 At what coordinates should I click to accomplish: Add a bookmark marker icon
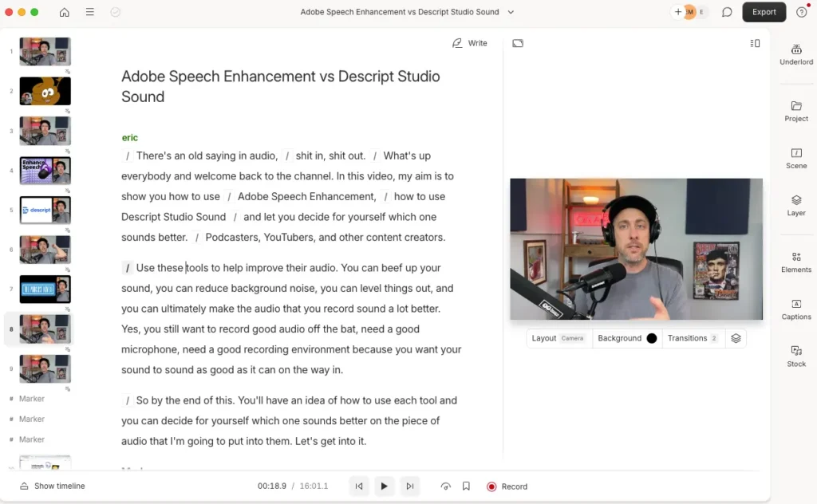pos(466,486)
